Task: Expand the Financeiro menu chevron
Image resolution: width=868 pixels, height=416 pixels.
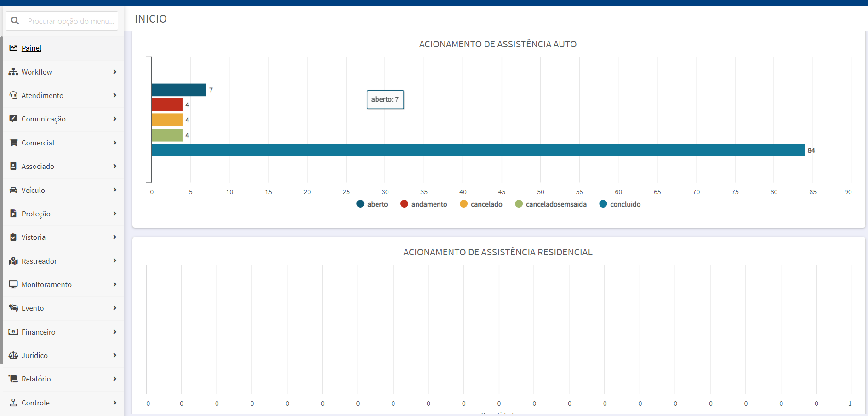Action: (x=114, y=332)
